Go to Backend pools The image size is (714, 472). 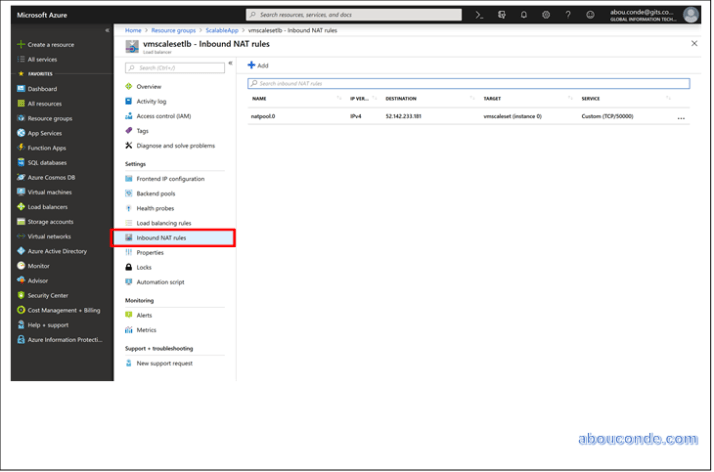(x=155, y=193)
